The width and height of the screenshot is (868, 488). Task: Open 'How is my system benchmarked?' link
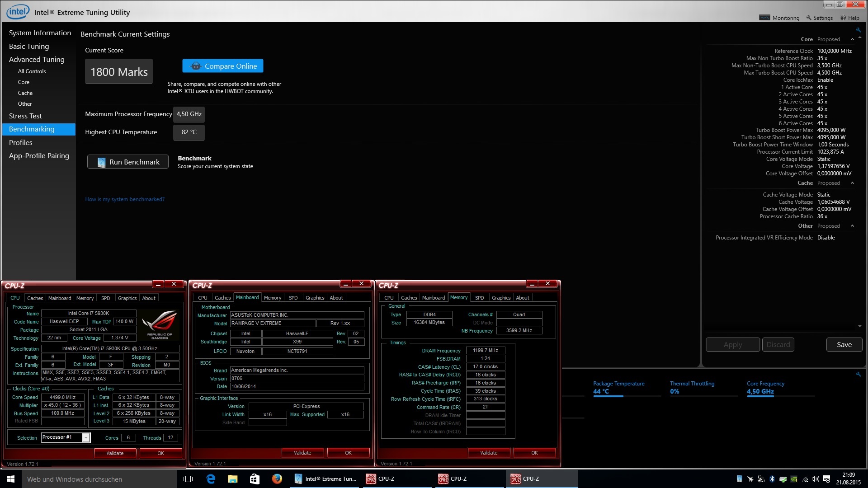(x=125, y=199)
